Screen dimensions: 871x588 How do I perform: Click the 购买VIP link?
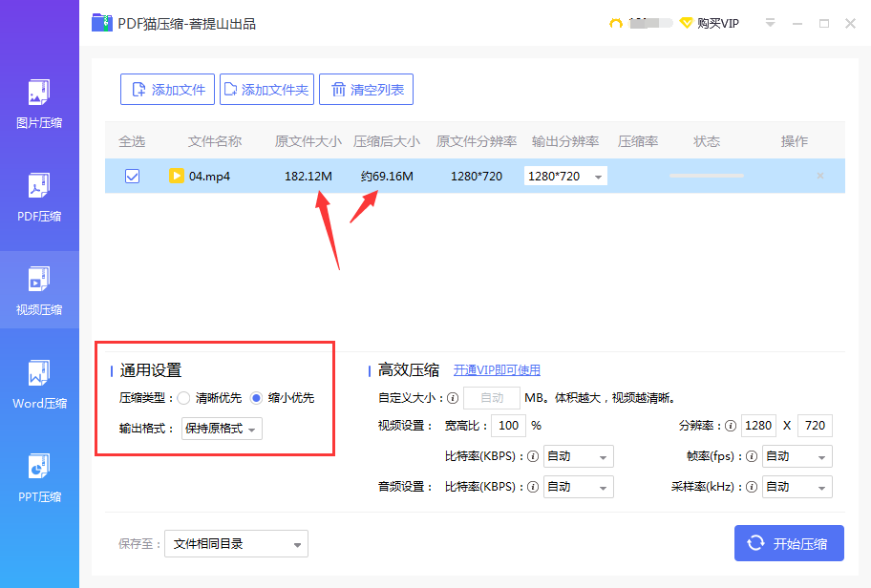710,23
